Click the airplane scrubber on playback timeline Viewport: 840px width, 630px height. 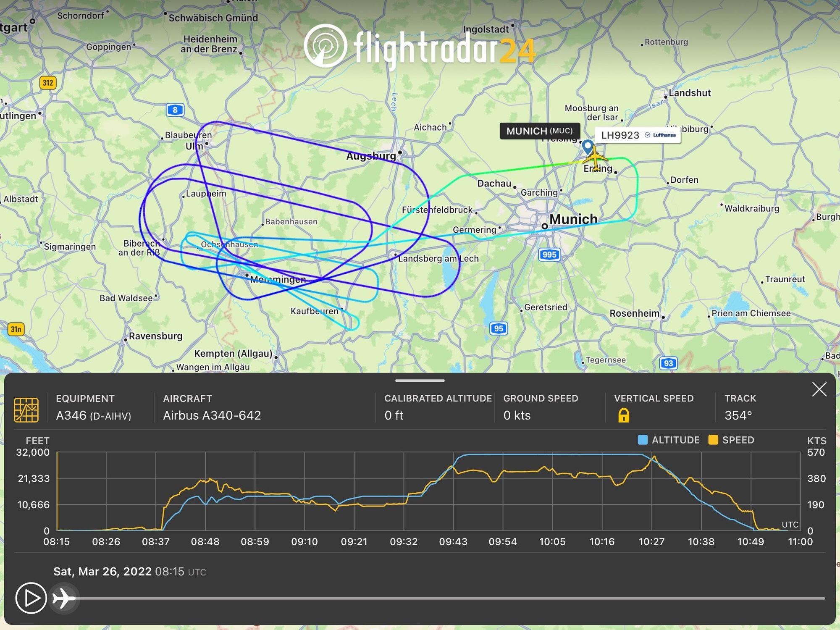[x=64, y=598]
